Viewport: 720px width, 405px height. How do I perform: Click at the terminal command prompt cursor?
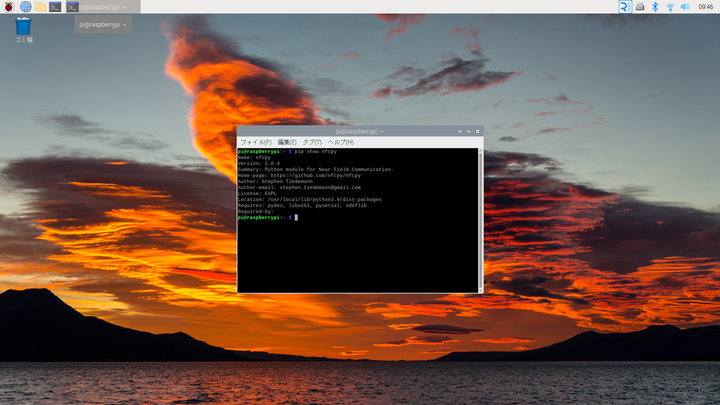[x=296, y=217]
